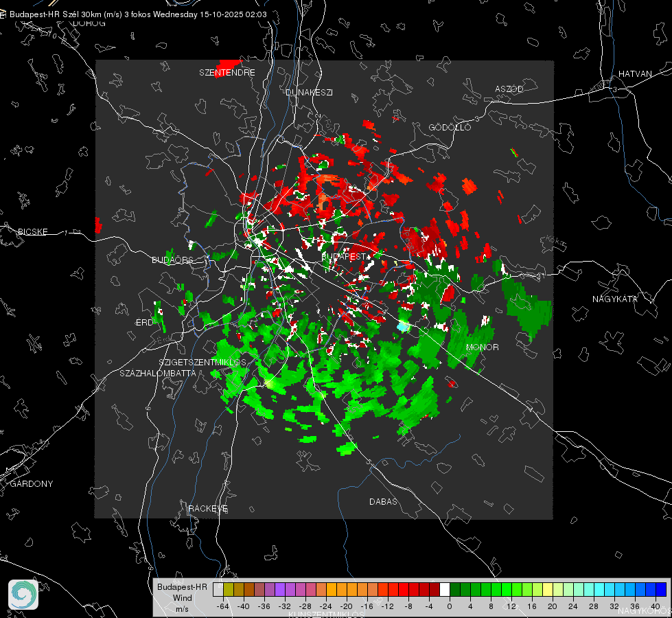Click the GÖDÖLLŐ town label
The image size is (672, 618).
click(450, 127)
